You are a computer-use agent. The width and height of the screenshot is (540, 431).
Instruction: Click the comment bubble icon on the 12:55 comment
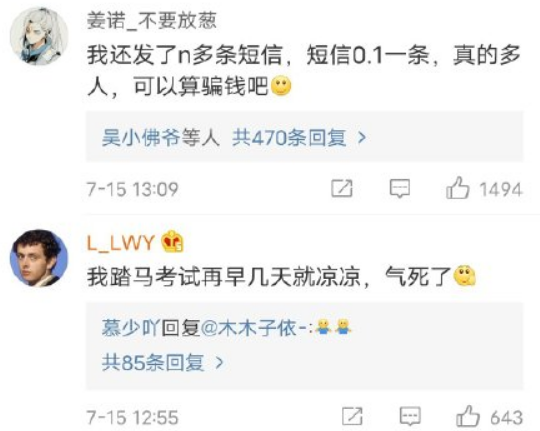click(410, 416)
